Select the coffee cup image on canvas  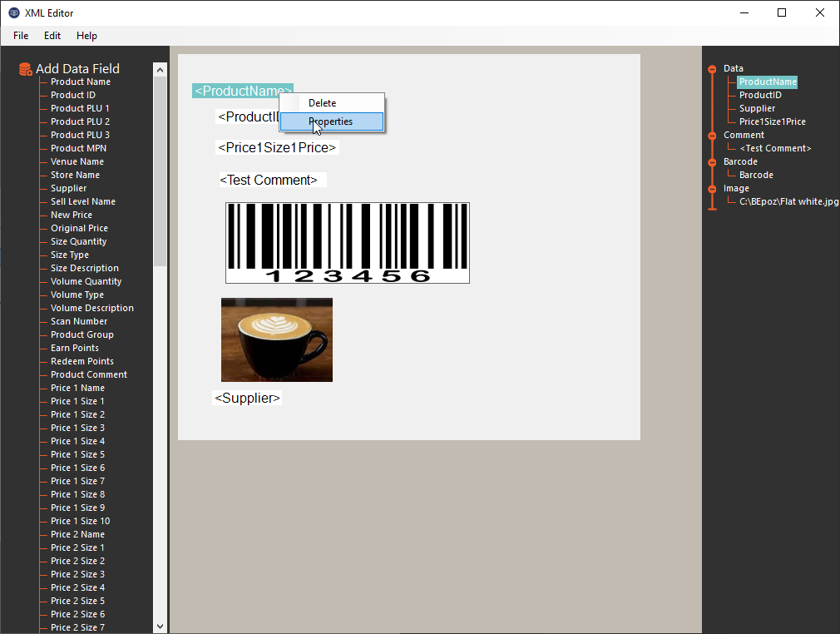(277, 339)
